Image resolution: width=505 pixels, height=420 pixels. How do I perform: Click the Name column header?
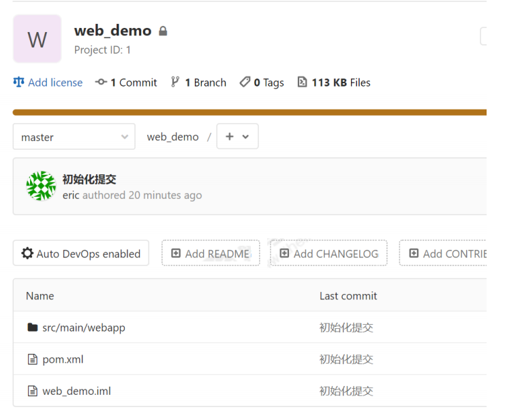(x=40, y=296)
